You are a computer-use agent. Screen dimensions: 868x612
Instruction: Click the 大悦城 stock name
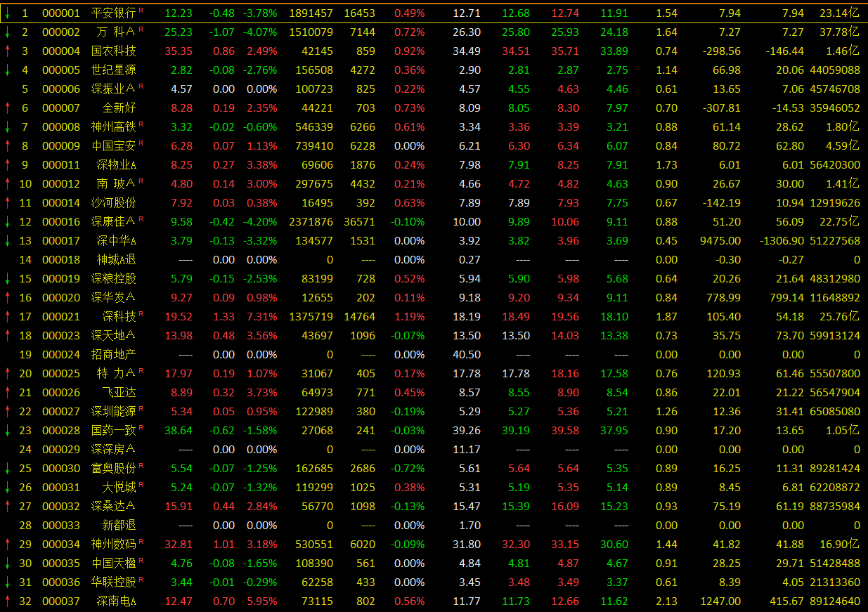click(x=119, y=487)
